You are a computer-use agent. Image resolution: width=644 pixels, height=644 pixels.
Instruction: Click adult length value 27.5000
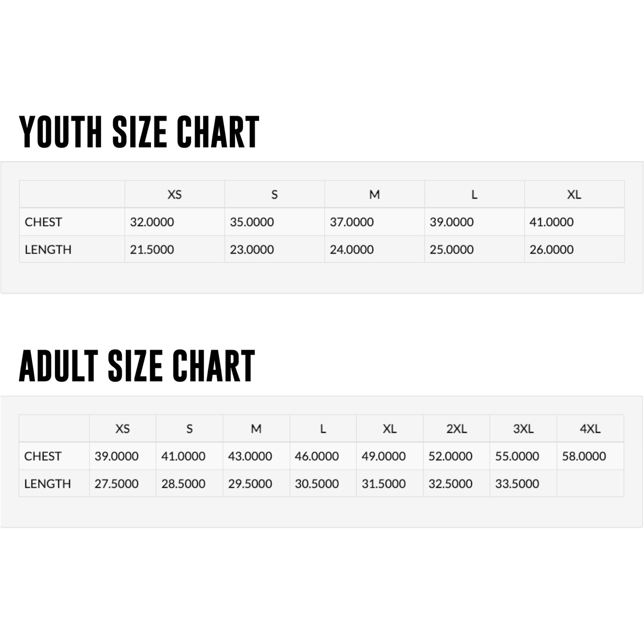click(116, 484)
